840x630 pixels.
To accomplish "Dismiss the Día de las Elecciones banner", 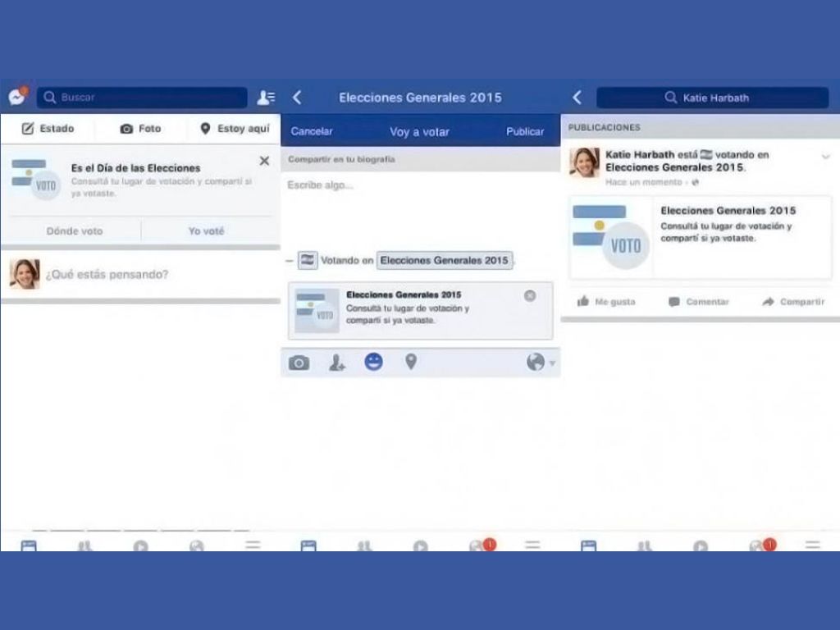I will [264, 161].
